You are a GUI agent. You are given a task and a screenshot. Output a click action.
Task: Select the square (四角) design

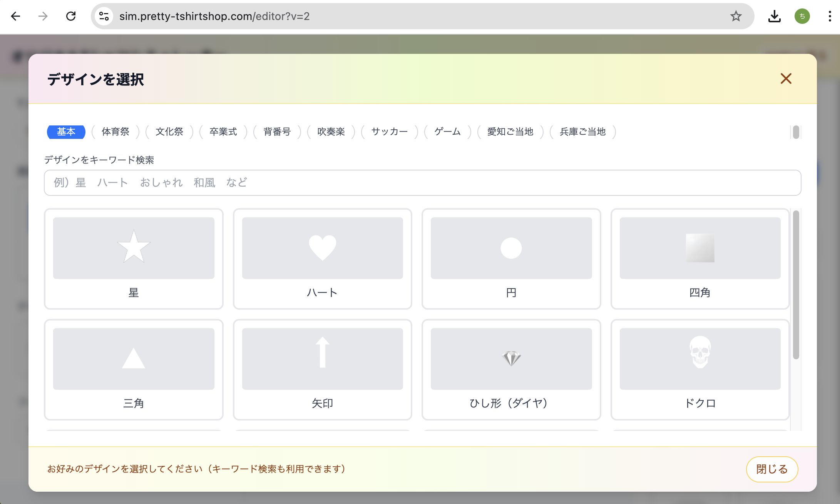click(x=700, y=259)
